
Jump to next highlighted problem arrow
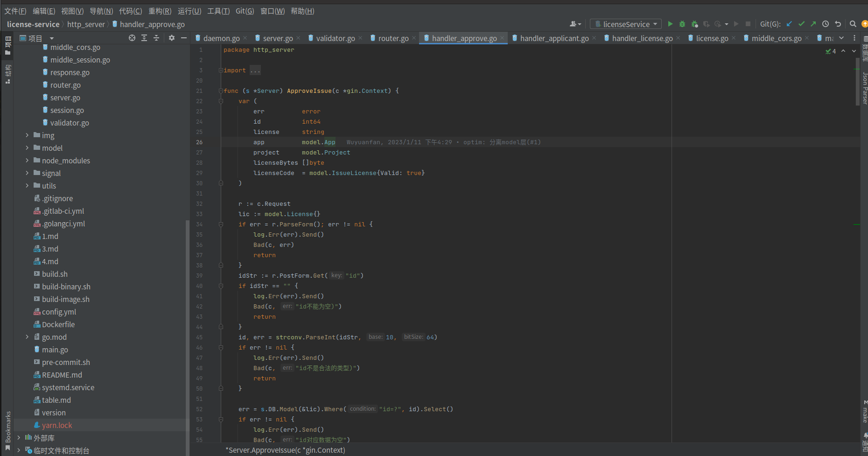(854, 51)
